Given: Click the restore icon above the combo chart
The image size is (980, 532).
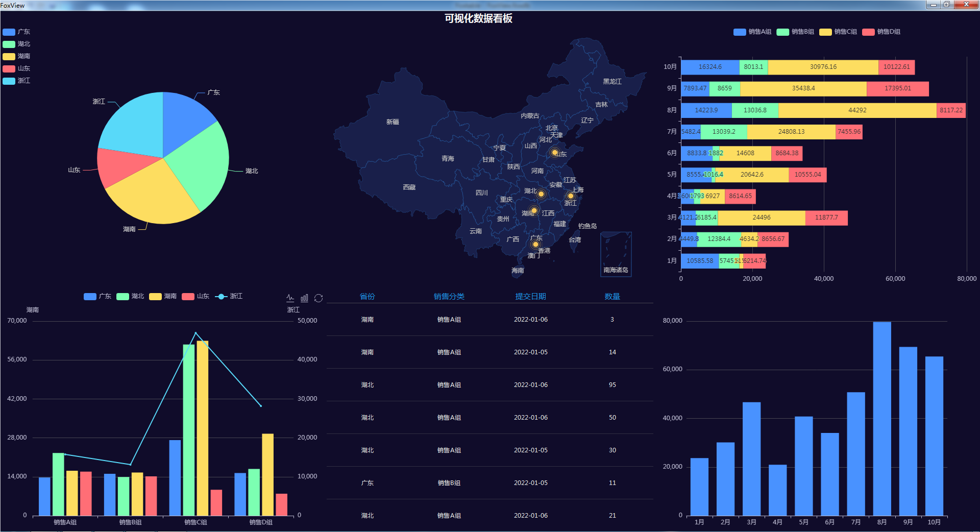Looking at the screenshot, I should (x=318, y=298).
